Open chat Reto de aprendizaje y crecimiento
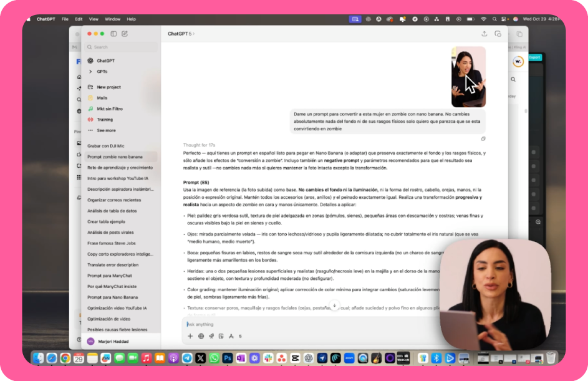Screen dimensions: 588x381 pyautogui.click(x=121, y=168)
